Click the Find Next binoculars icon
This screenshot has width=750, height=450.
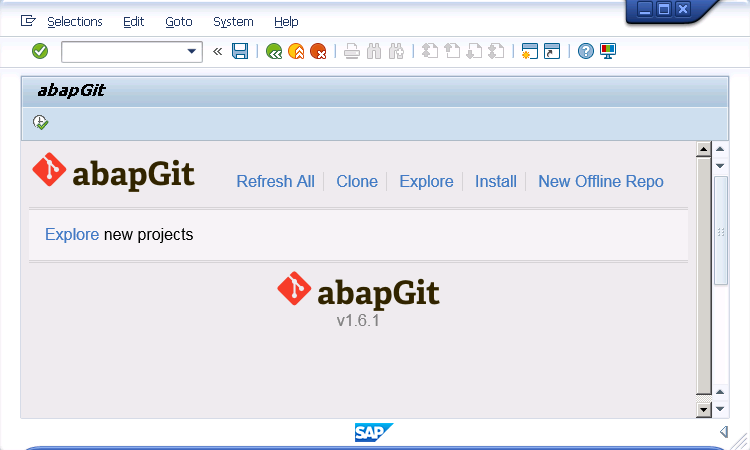point(396,51)
